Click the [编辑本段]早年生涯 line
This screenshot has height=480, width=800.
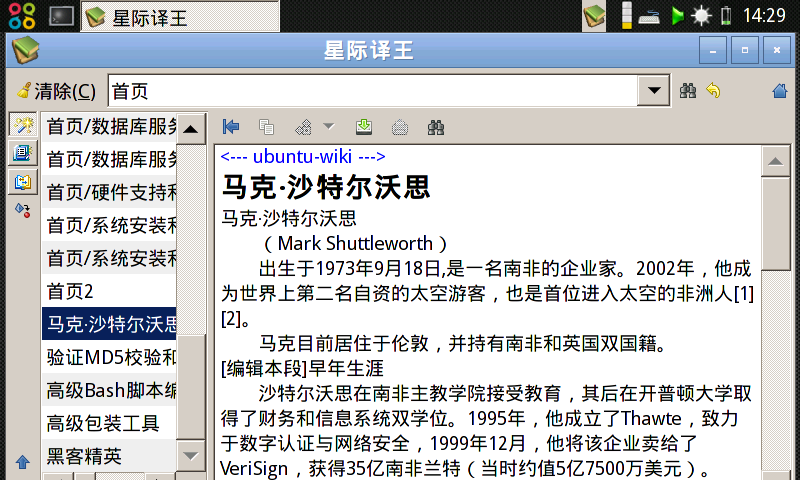coord(303,368)
